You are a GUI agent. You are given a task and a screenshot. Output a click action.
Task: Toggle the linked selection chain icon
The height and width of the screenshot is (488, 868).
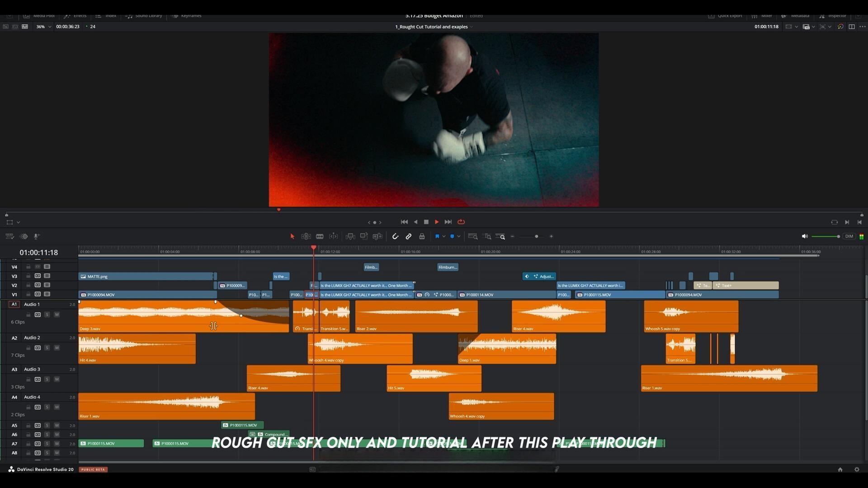pos(409,236)
